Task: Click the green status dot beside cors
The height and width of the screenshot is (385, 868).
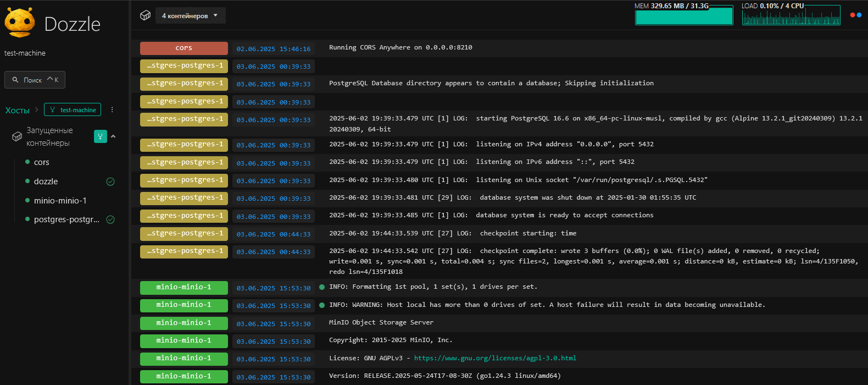Action: coord(27,162)
